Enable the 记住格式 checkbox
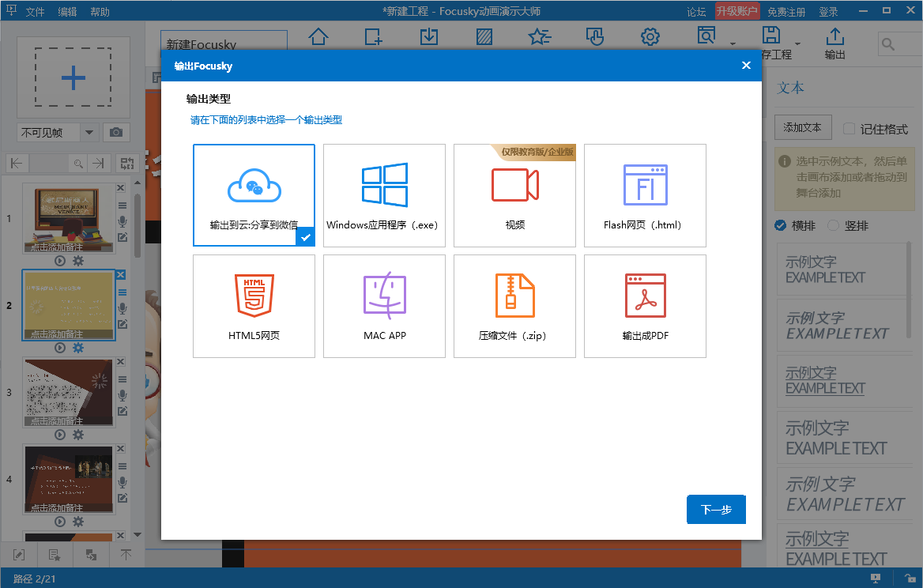Screen dimensions: 923x588 pos(849,128)
